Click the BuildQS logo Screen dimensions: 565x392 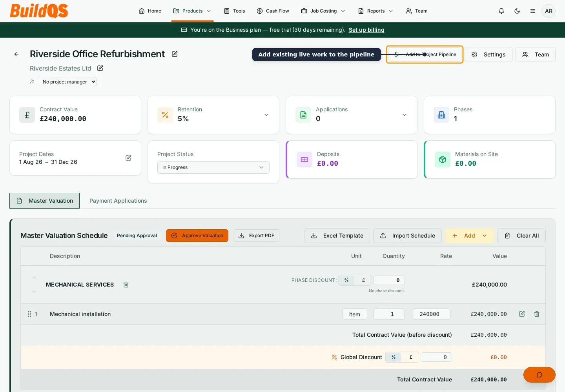click(x=39, y=11)
